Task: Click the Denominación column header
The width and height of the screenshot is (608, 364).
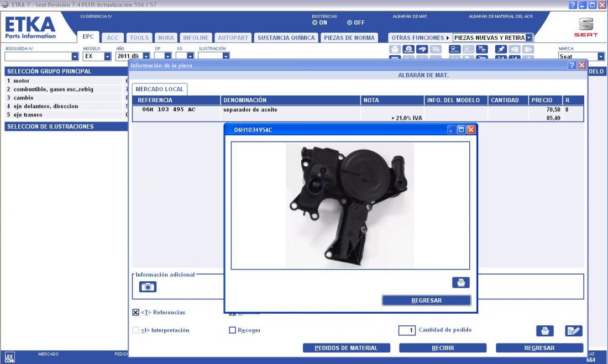Action: (290, 100)
